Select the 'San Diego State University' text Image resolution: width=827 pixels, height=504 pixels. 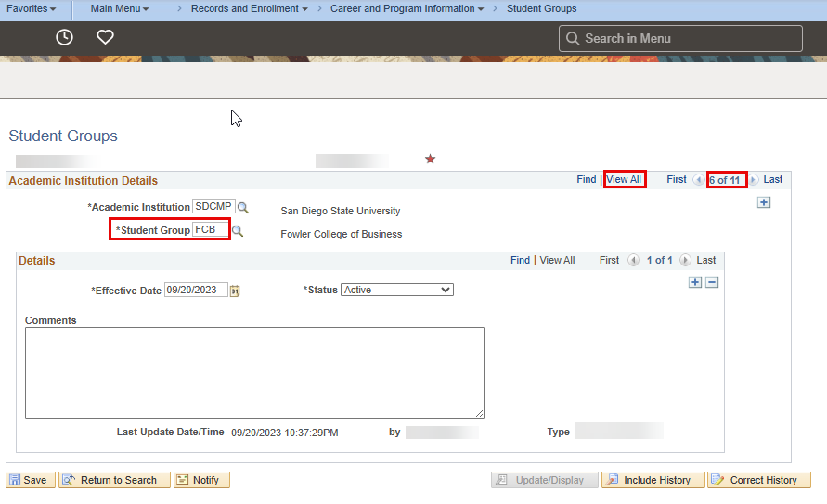341,211
